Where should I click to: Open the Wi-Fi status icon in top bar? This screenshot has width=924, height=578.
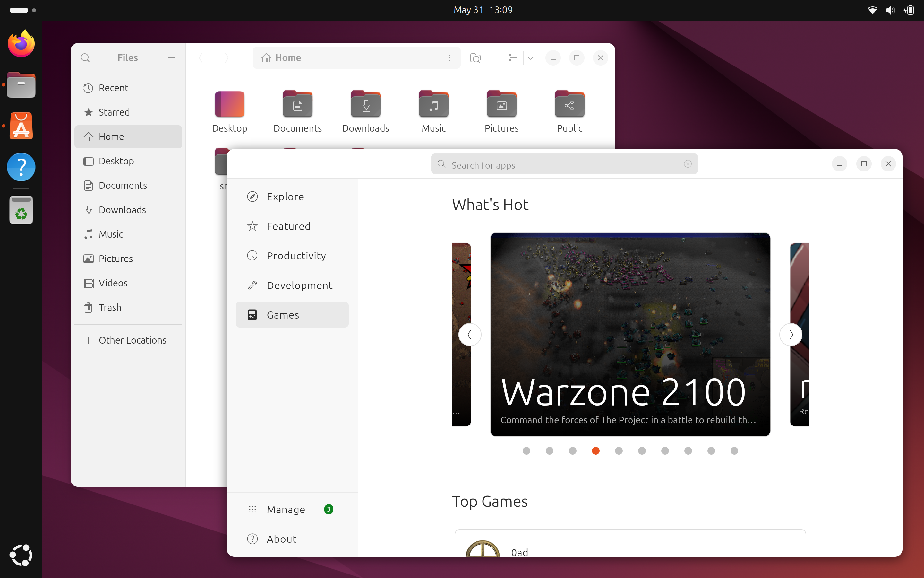coord(872,10)
